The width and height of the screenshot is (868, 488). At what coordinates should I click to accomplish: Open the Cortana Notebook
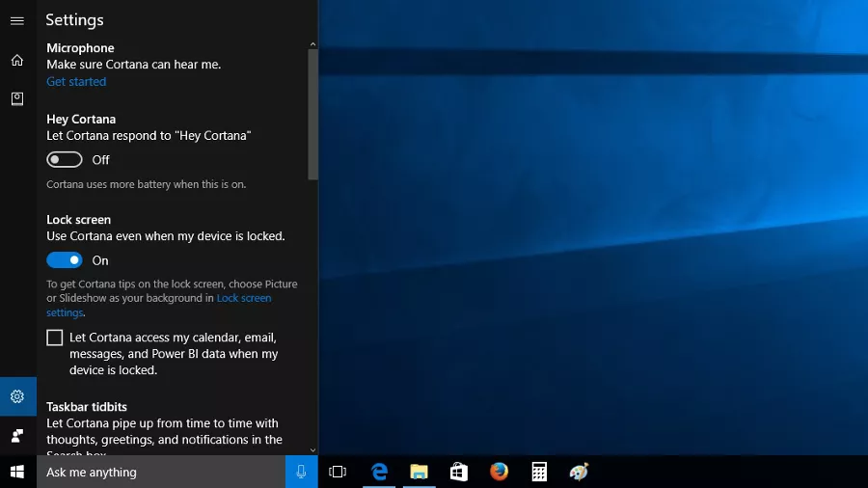[x=17, y=98]
